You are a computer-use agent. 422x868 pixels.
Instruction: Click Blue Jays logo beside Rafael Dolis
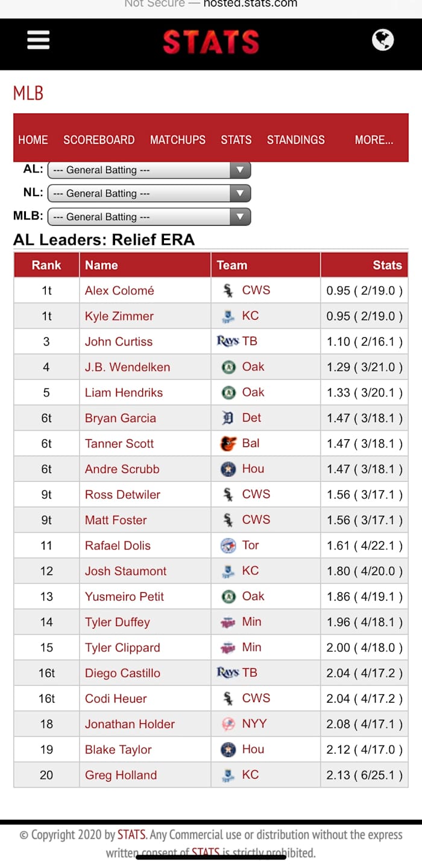228,545
